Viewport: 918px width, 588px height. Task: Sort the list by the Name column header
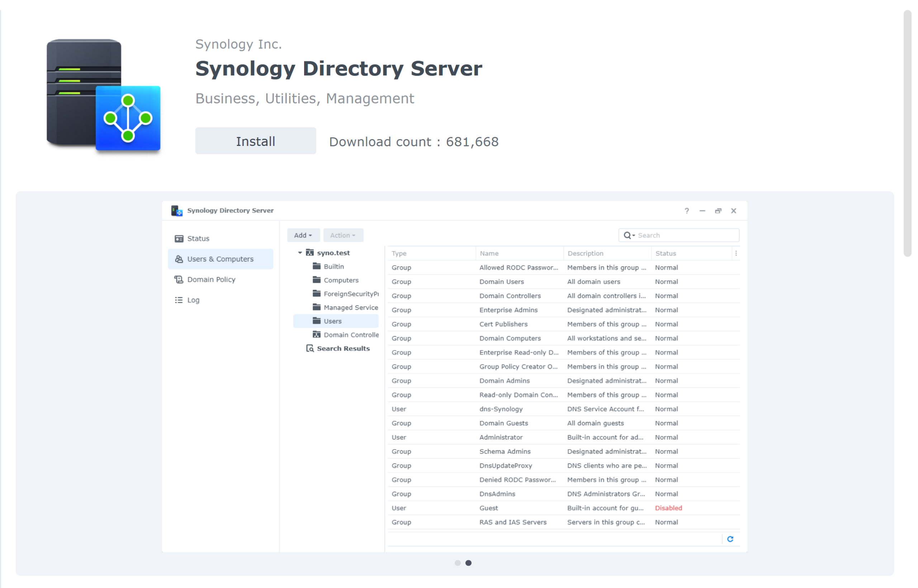(x=489, y=253)
